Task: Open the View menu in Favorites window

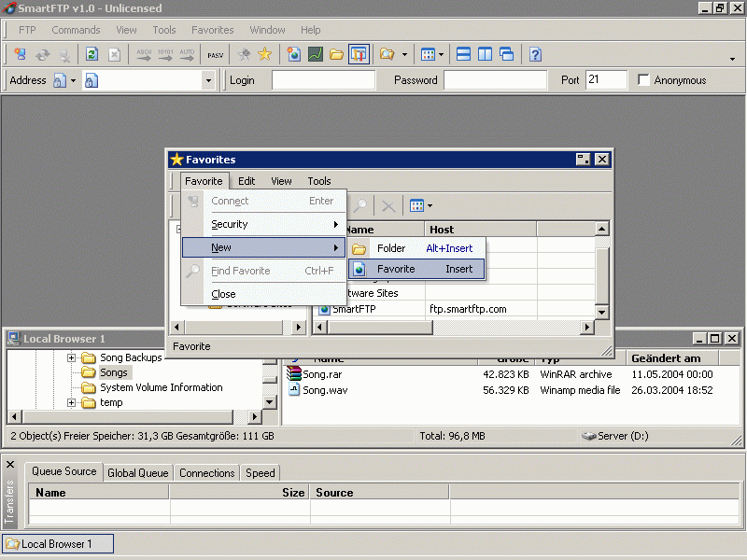Action: (281, 181)
